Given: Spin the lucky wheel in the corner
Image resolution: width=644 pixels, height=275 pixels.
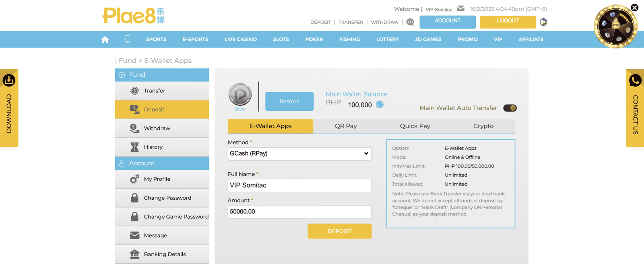Looking at the screenshot, I should click(615, 26).
